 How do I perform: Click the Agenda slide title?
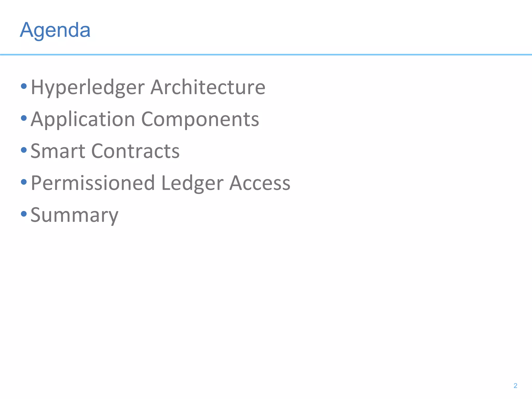(x=55, y=30)
